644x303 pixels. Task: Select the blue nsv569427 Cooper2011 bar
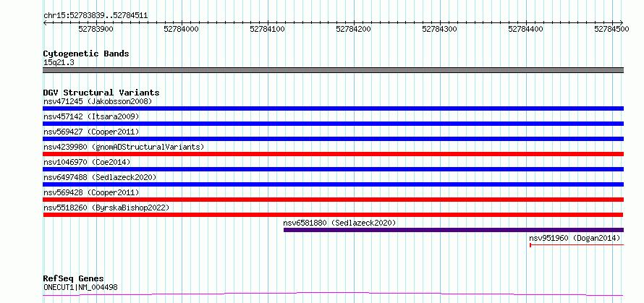point(334,139)
